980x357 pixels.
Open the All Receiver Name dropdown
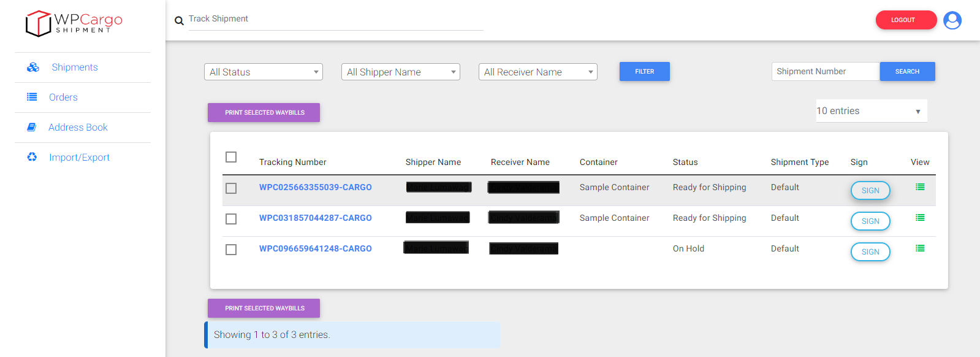[x=538, y=72]
